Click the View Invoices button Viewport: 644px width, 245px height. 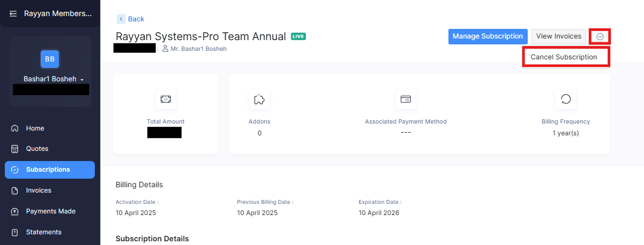pos(558,36)
